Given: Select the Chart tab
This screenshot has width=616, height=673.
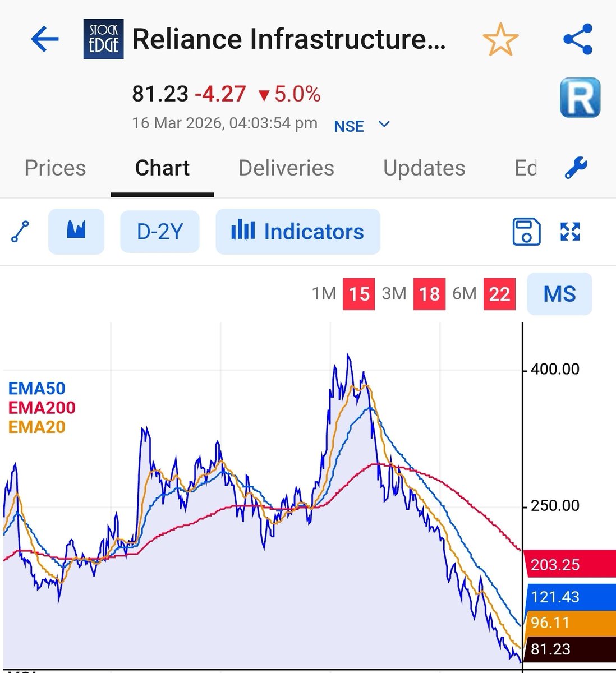Looking at the screenshot, I should (162, 168).
